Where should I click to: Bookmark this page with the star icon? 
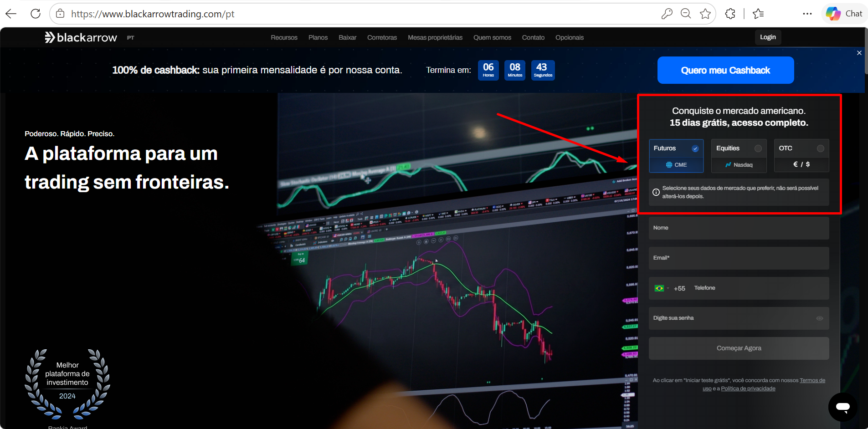(x=705, y=14)
